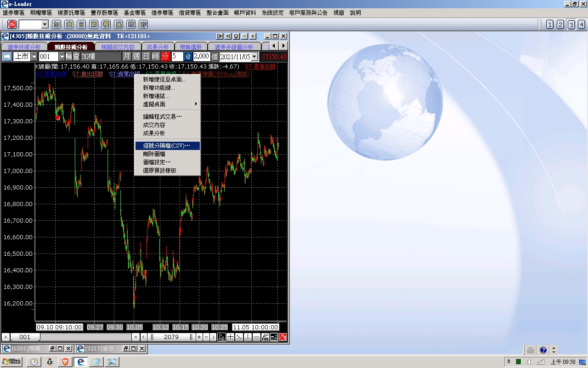The width and height of the screenshot is (588, 368).
Task: Choose 圖檔設定 from context menu
Action: pyautogui.click(x=168, y=162)
